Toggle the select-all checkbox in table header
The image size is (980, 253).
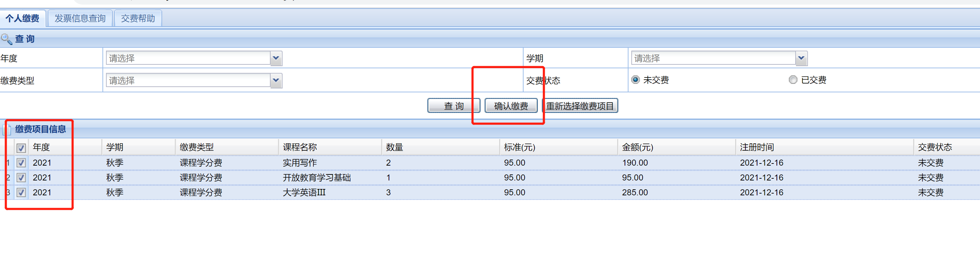21,148
